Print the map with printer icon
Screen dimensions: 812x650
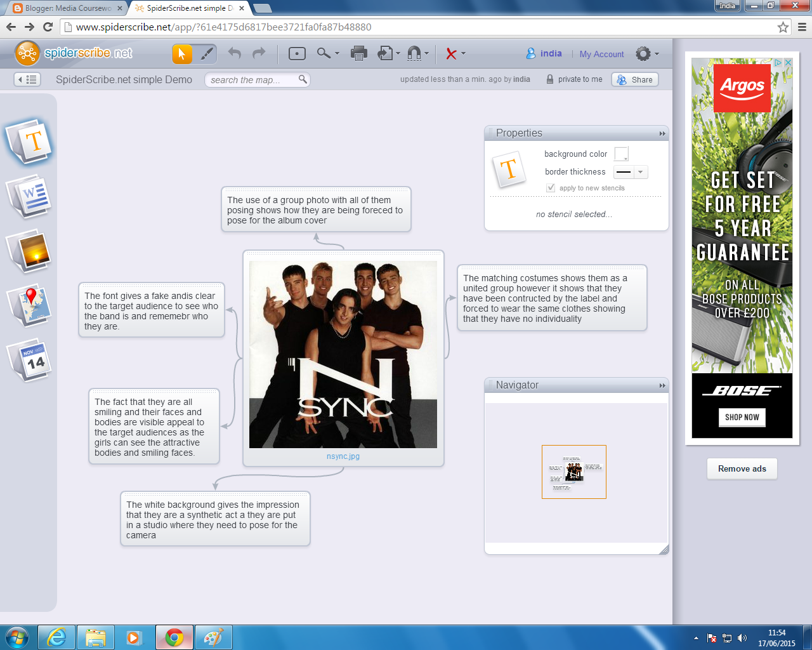click(x=359, y=54)
